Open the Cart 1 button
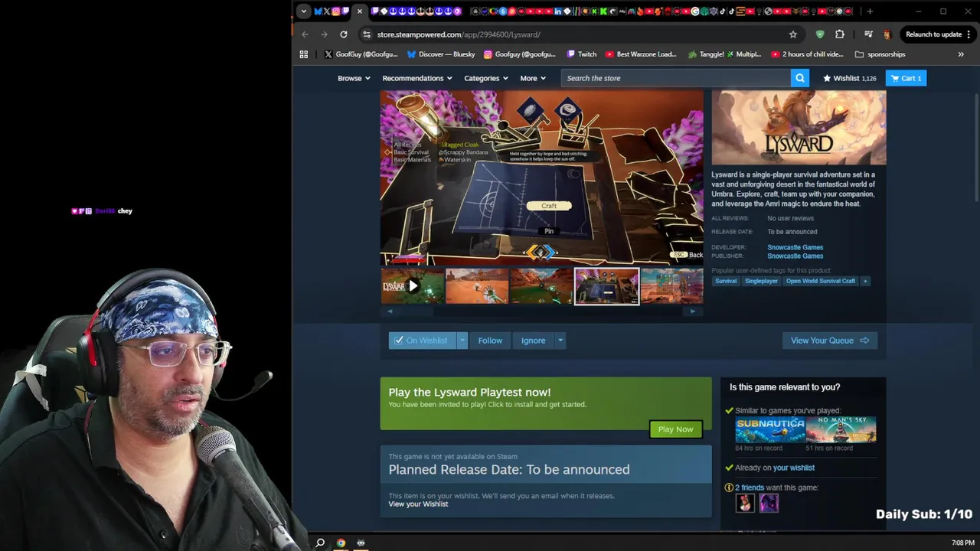Image resolution: width=980 pixels, height=551 pixels. click(906, 78)
